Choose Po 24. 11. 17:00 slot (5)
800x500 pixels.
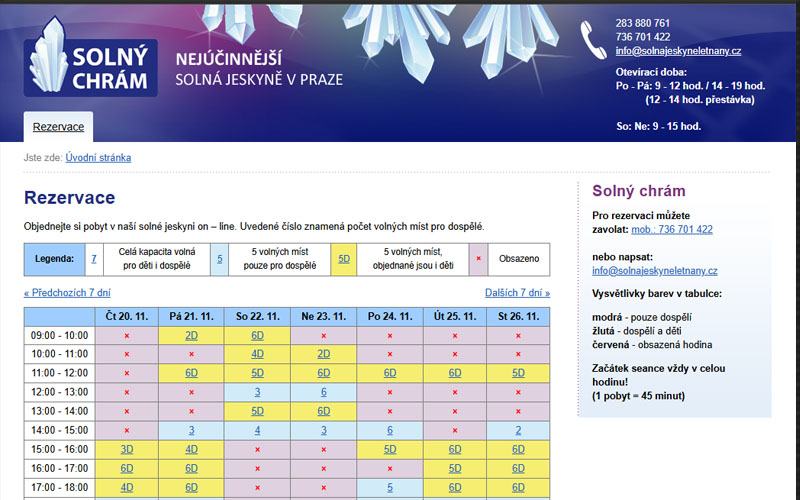[x=390, y=487]
